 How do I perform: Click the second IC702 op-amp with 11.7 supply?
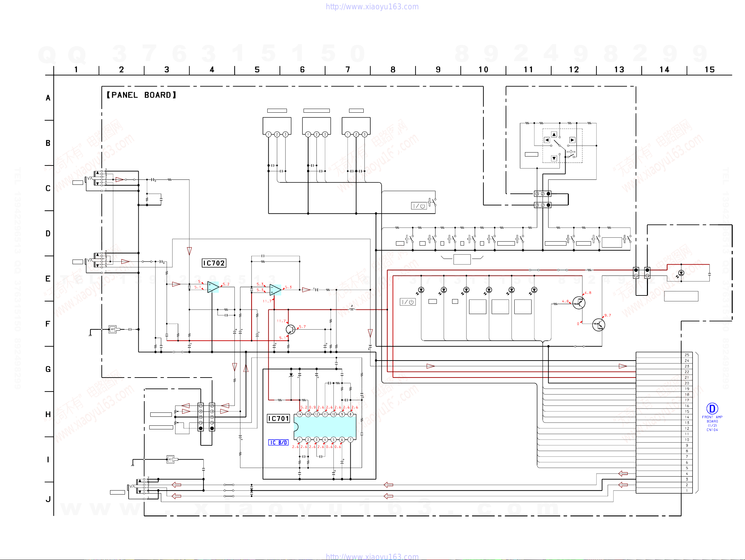[276, 289]
